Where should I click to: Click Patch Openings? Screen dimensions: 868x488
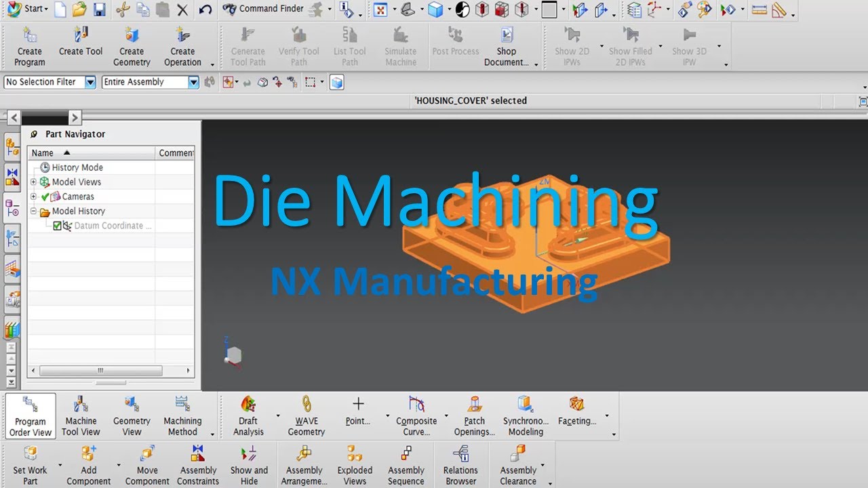(x=474, y=416)
